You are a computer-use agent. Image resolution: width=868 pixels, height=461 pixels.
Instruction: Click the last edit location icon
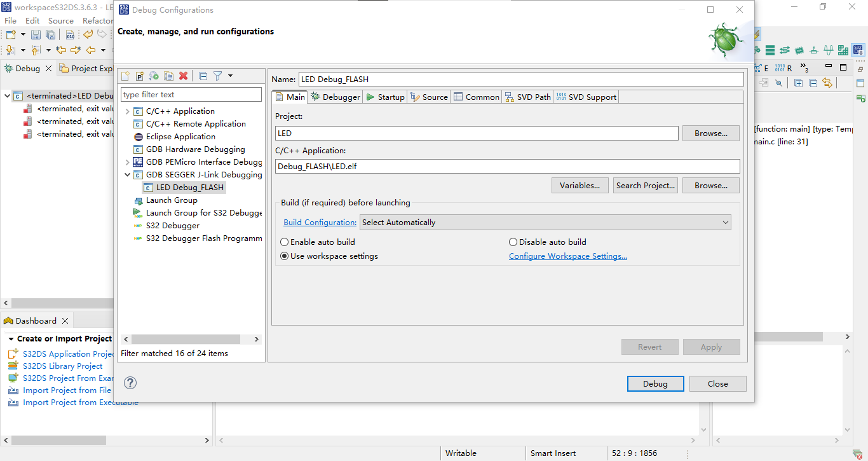[x=61, y=50]
